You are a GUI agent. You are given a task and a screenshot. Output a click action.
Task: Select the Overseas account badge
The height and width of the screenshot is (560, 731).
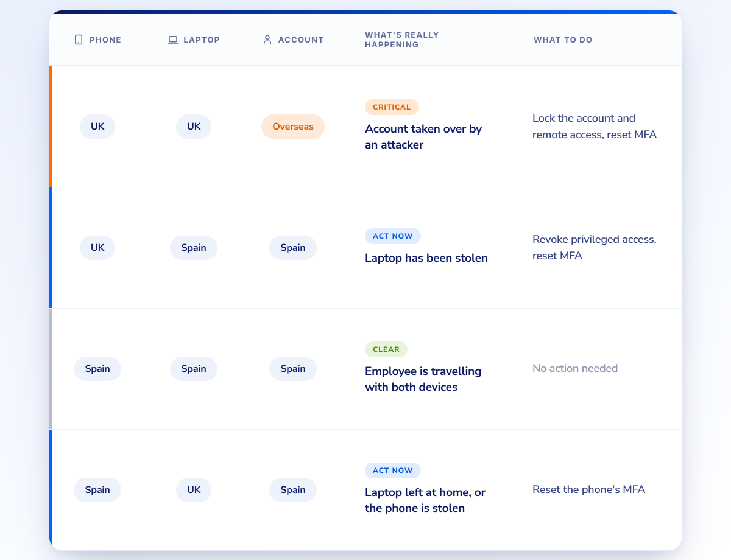293,127
